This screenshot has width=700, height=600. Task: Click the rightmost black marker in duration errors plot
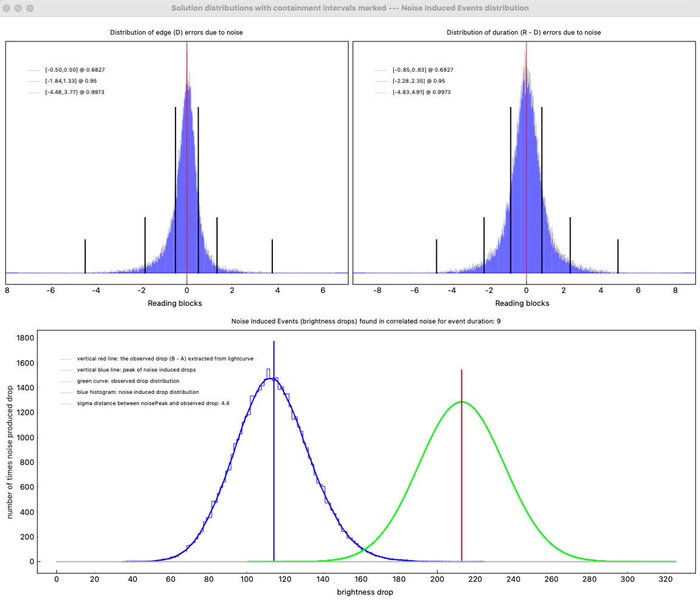pyautogui.click(x=618, y=256)
